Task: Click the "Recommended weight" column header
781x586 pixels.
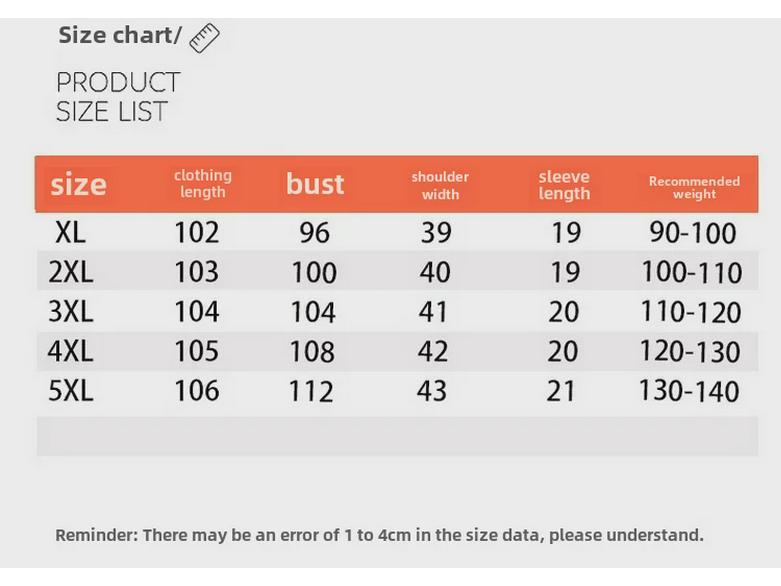Action: [x=694, y=187]
